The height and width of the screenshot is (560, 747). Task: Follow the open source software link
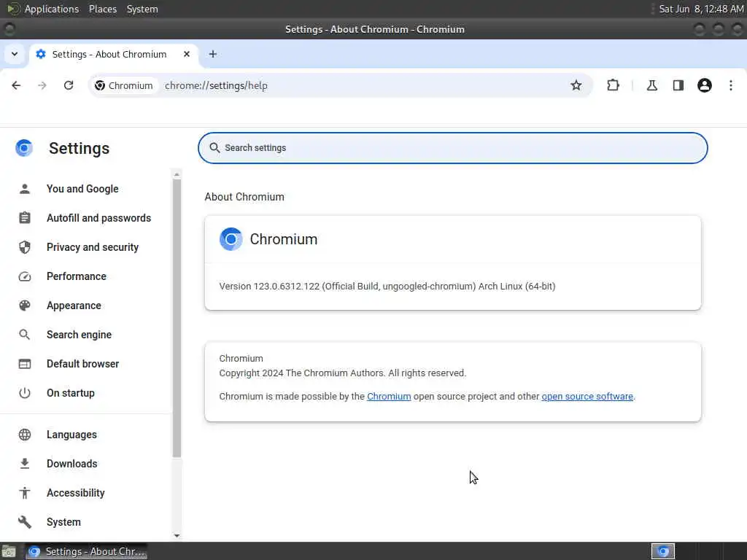[x=587, y=397]
